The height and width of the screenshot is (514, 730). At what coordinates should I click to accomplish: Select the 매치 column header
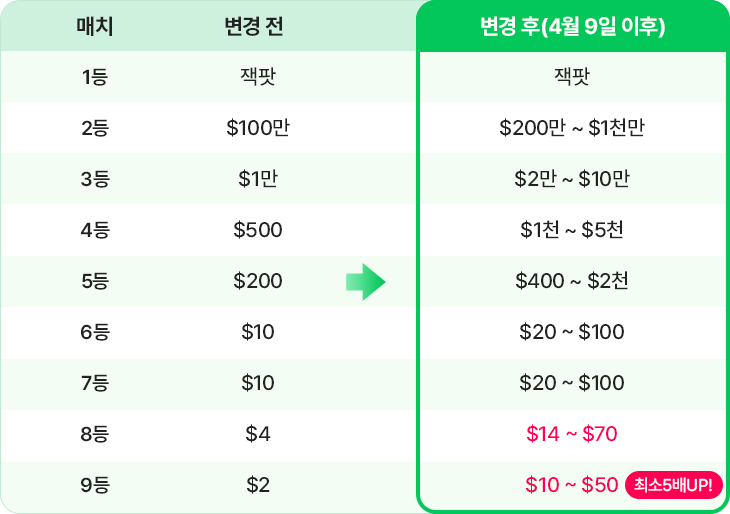pos(95,26)
